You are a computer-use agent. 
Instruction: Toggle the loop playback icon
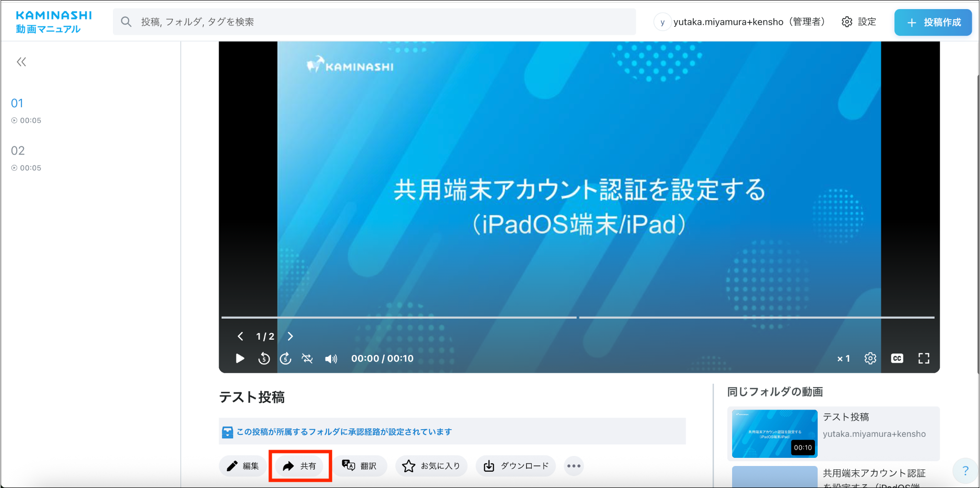coord(307,358)
